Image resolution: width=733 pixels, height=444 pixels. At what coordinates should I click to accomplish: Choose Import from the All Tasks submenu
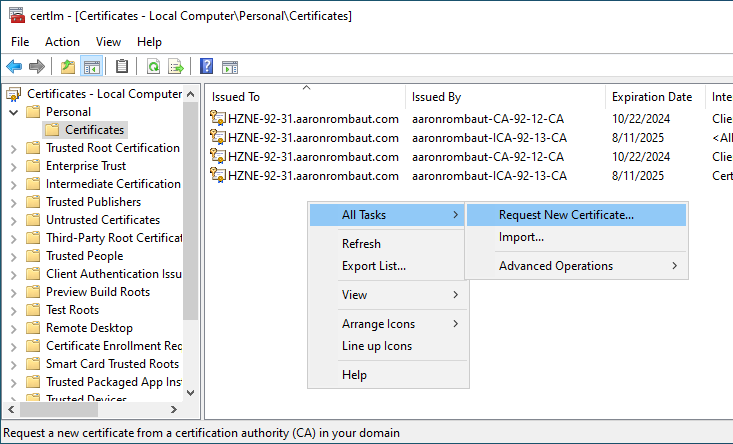pyautogui.click(x=521, y=237)
